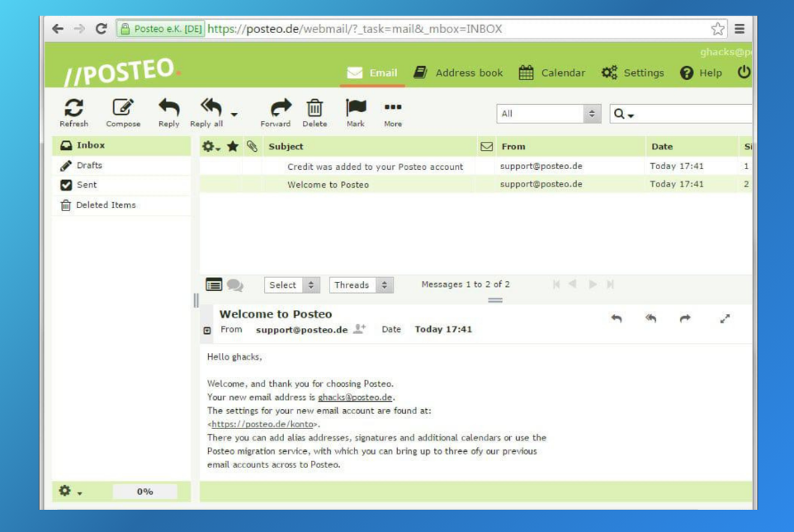The image size is (794, 532).
Task: Click forward arrow in preview header
Action: click(x=684, y=318)
